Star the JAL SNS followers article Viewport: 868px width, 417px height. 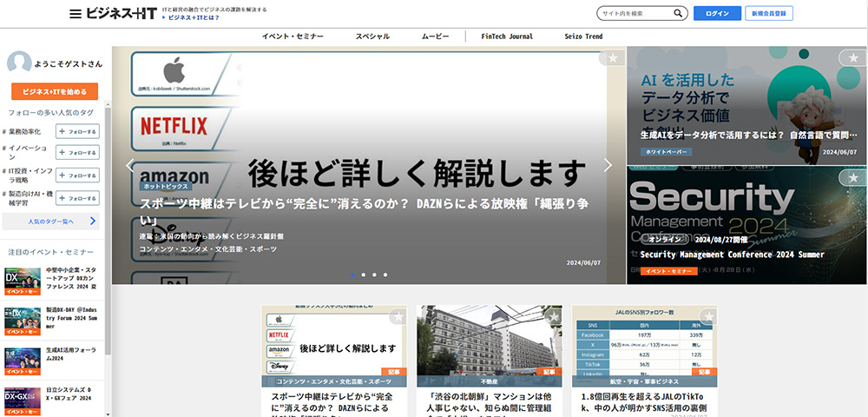click(707, 316)
